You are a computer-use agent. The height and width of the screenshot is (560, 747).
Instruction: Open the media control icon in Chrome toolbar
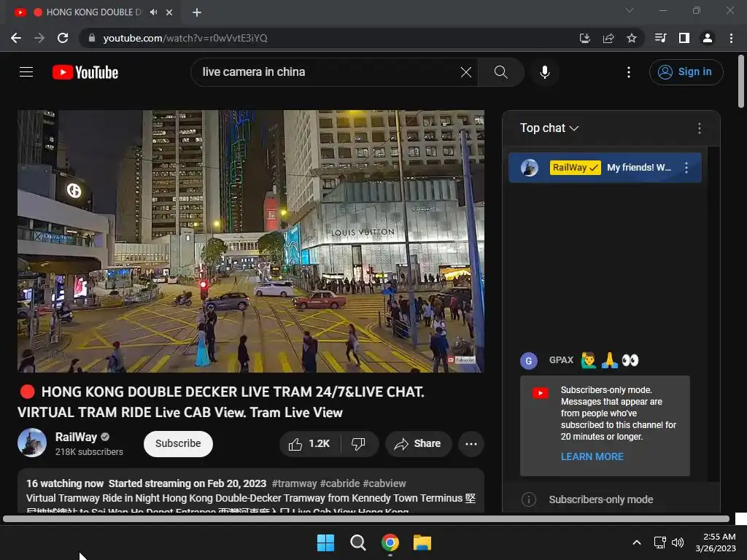pyautogui.click(x=660, y=38)
